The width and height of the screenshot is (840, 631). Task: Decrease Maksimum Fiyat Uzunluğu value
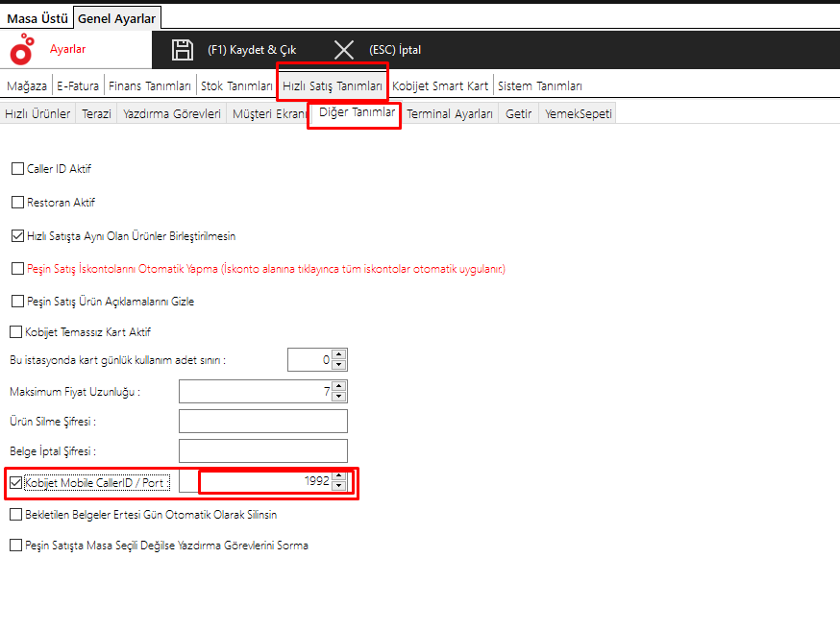338,397
